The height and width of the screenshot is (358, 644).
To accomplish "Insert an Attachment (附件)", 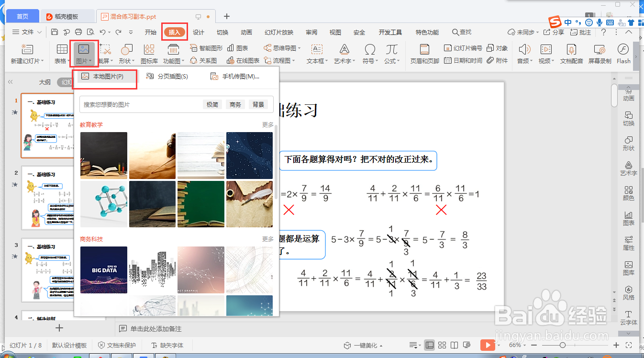I will pyautogui.click(x=497, y=60).
